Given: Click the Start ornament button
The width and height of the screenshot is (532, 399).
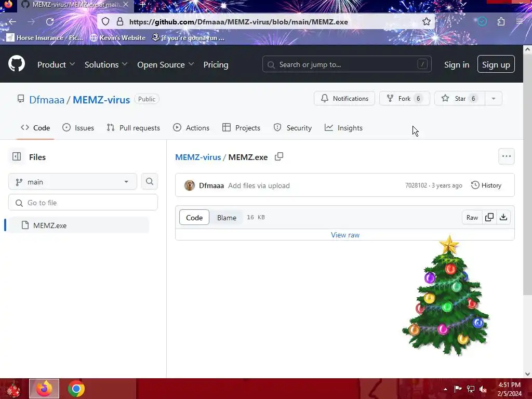Looking at the screenshot, I should click(x=13, y=389).
